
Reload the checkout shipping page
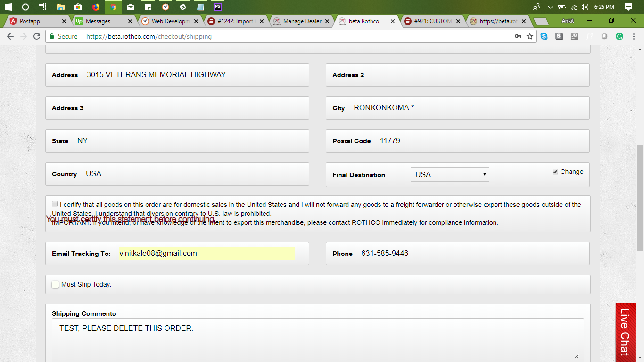37,36
